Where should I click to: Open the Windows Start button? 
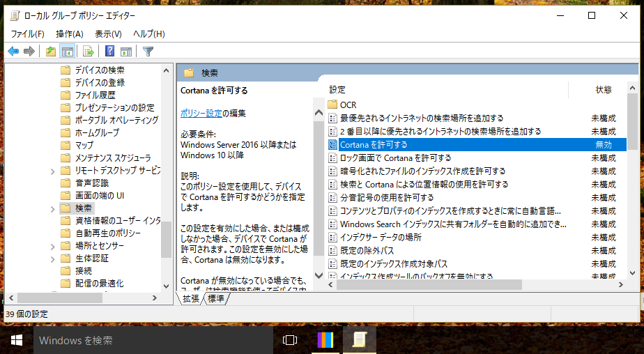tap(17, 340)
